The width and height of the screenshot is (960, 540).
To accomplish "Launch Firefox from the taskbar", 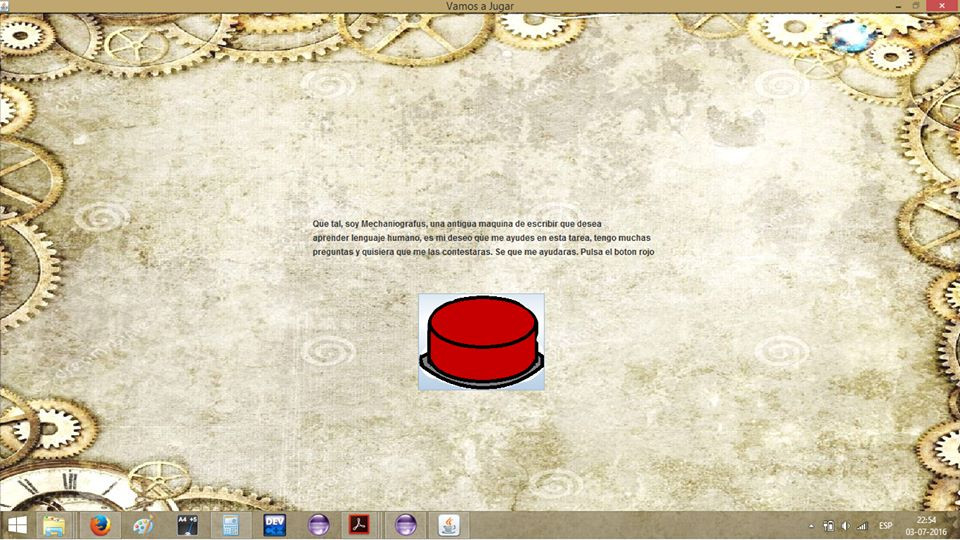I will [x=100, y=525].
